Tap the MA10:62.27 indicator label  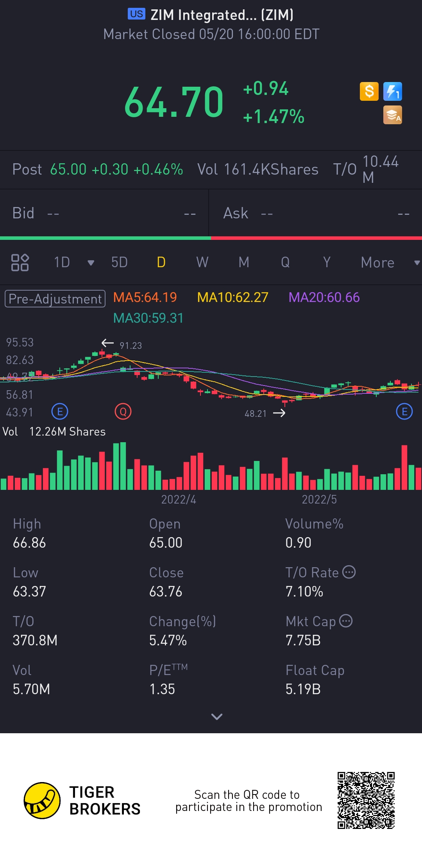point(232,298)
